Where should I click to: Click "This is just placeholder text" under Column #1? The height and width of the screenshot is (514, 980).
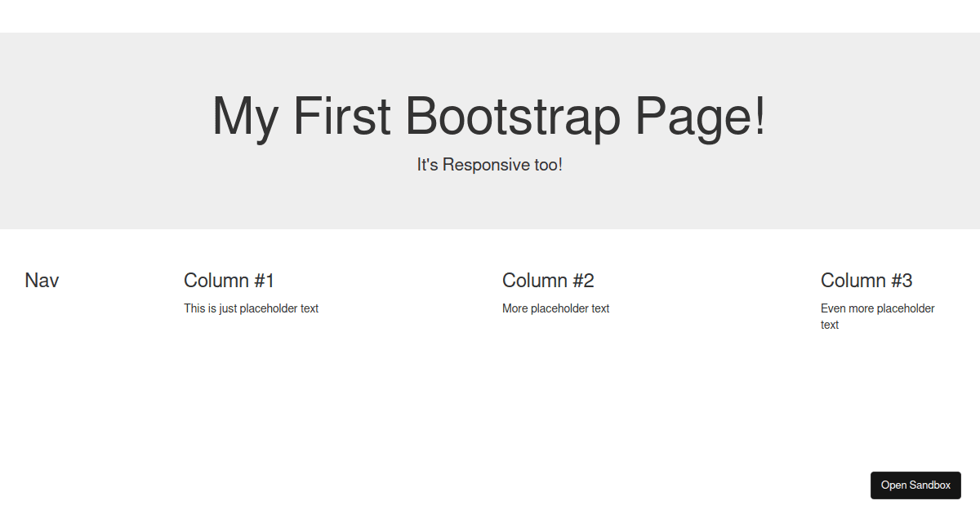[251, 308]
